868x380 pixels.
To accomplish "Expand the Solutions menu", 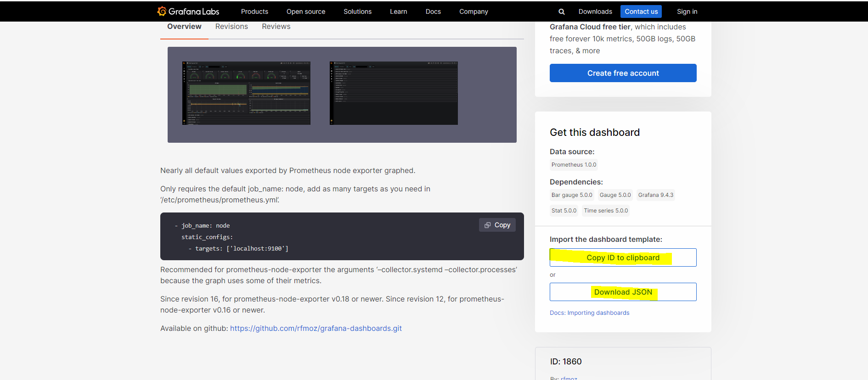I will [x=357, y=11].
